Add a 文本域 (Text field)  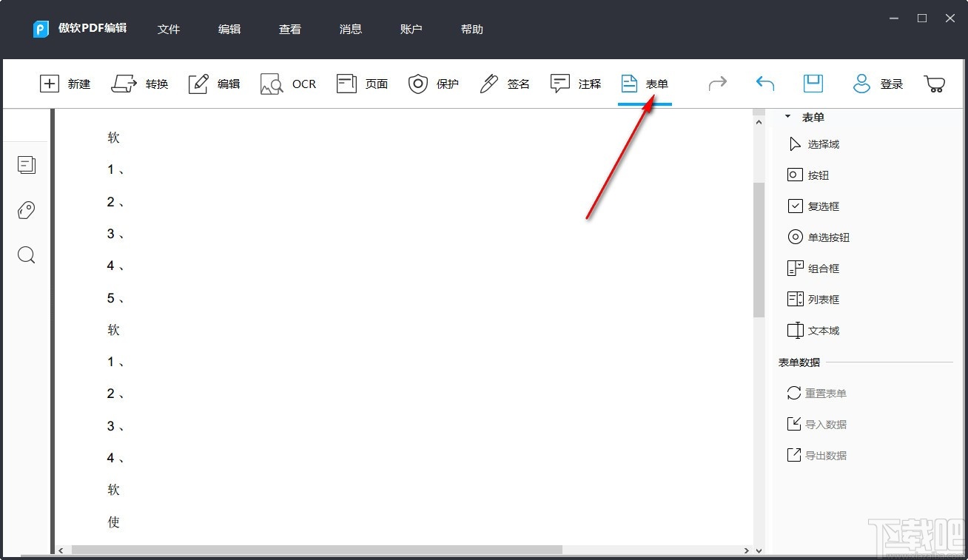pyautogui.click(x=813, y=331)
